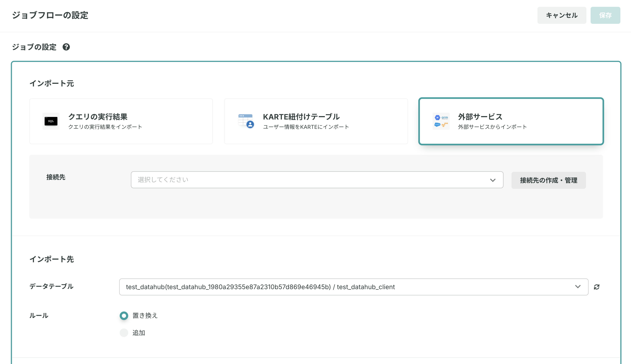Click the KARTE linked table icon
Viewport: 631px width, 364px height.
tap(246, 121)
